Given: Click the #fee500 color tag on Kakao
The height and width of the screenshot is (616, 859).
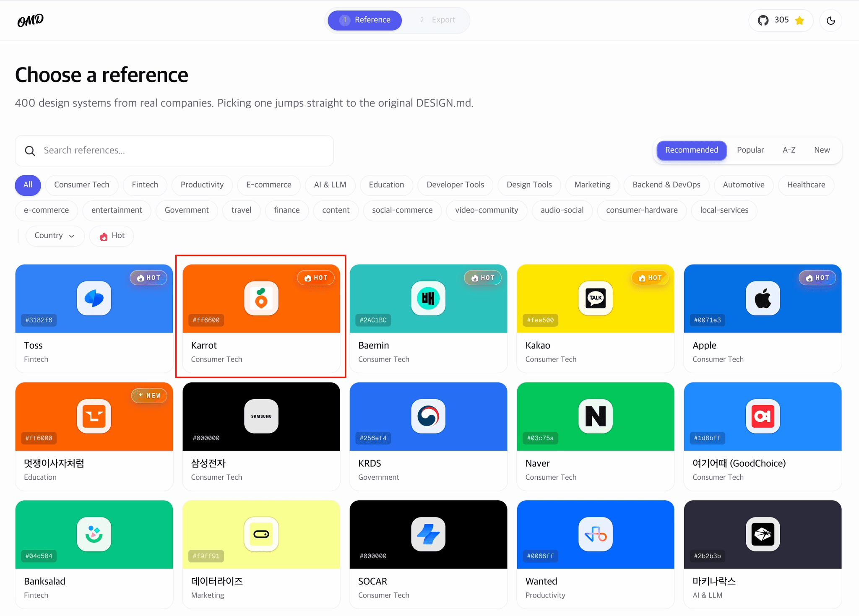Looking at the screenshot, I should coord(541,320).
